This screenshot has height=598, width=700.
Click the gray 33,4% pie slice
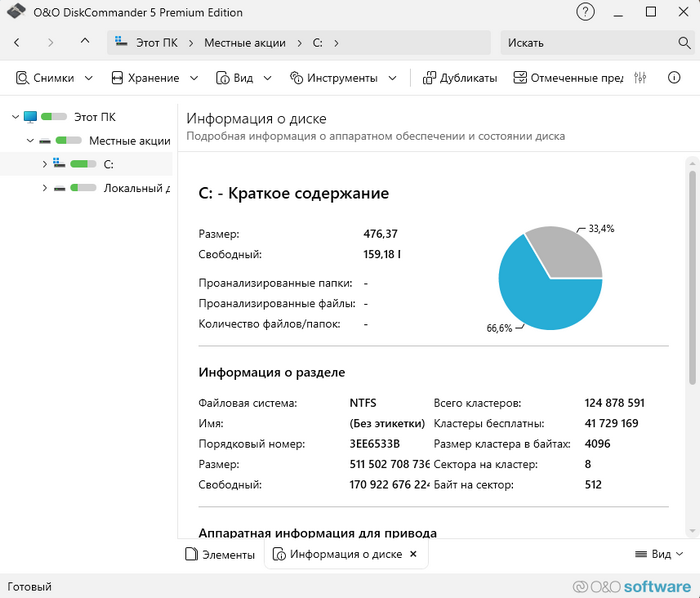point(569,252)
